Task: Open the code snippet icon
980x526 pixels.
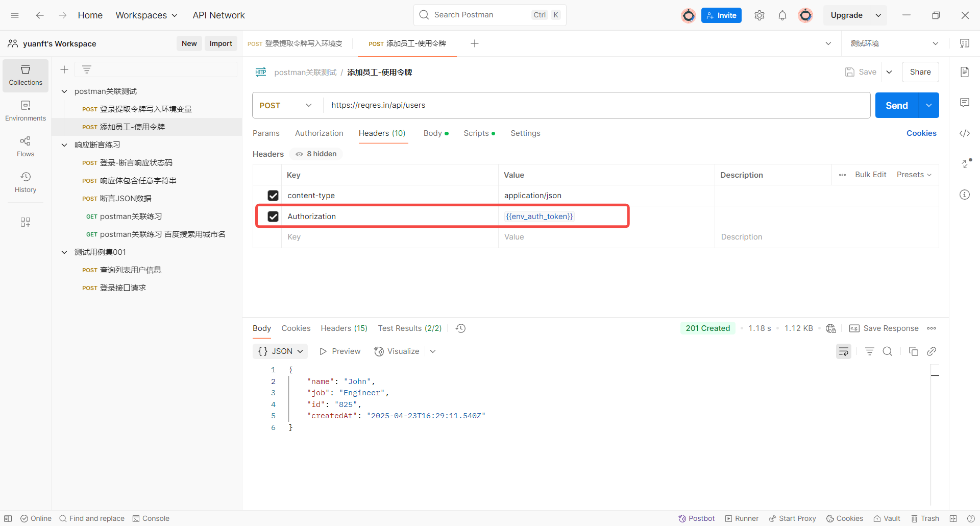Action: (x=965, y=133)
